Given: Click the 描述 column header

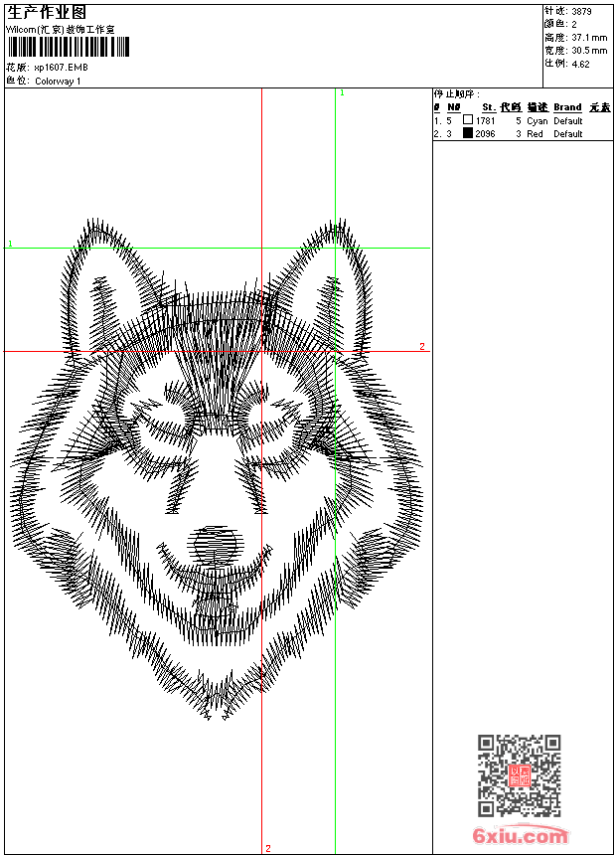Looking at the screenshot, I should coord(537,107).
